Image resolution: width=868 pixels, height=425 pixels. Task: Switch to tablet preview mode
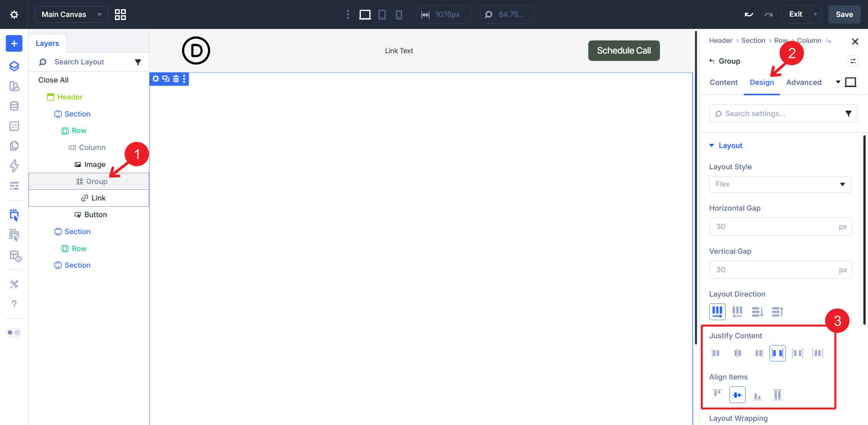click(382, 14)
